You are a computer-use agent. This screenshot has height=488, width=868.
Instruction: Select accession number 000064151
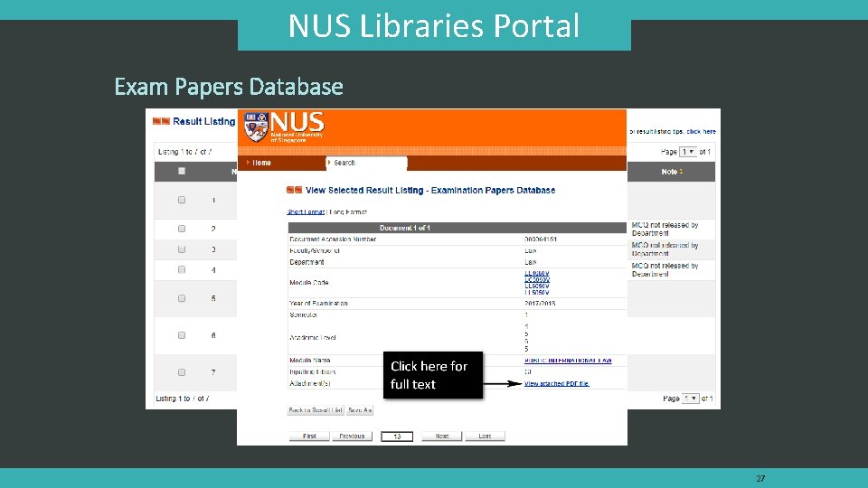click(541, 239)
